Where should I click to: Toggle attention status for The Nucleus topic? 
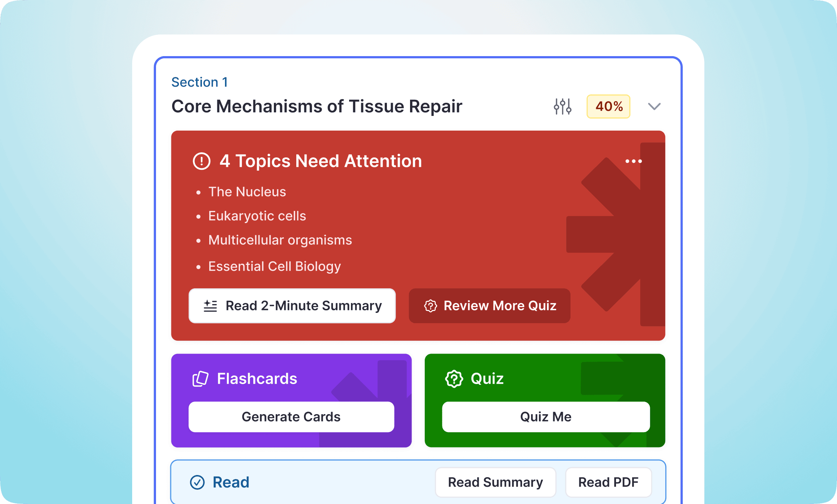coord(247,191)
